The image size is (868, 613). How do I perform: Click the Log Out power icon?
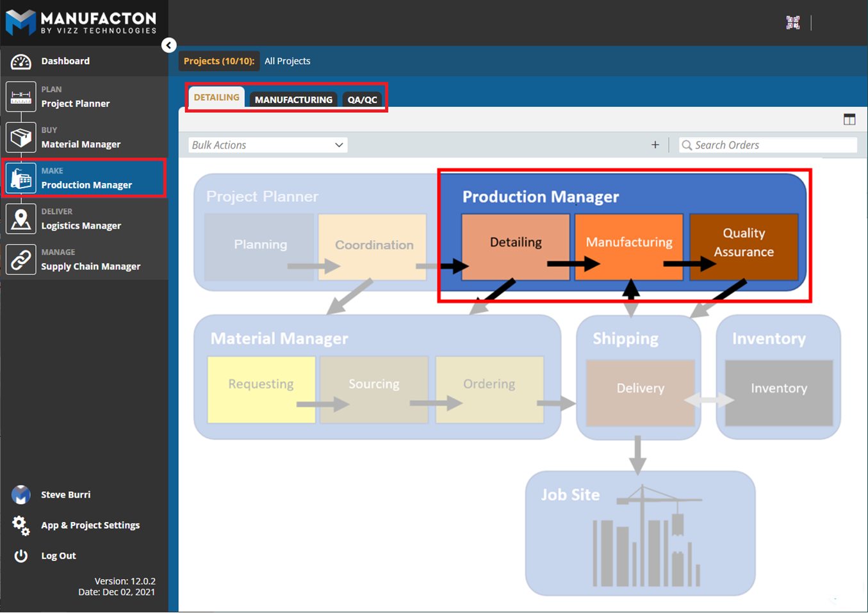point(20,556)
